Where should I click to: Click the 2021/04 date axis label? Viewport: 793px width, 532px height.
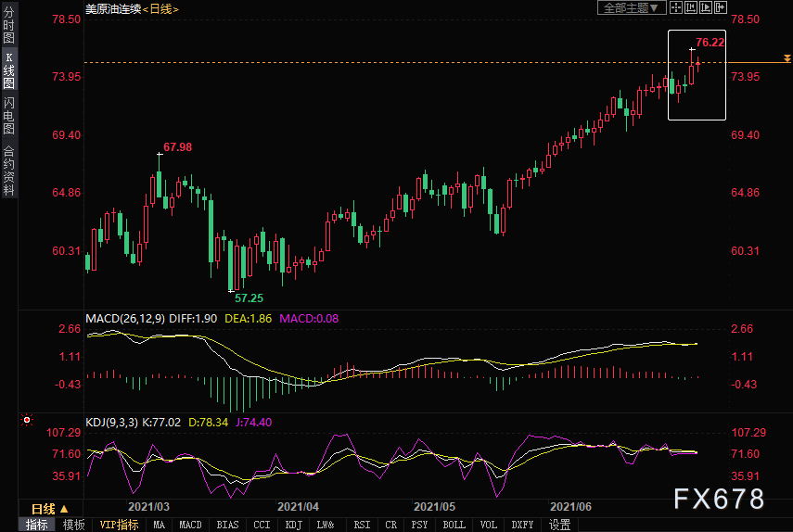[298, 507]
